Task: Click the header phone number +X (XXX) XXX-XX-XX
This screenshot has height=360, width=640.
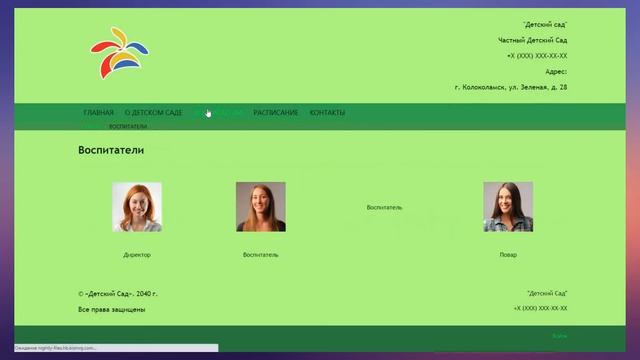Action: point(537,56)
